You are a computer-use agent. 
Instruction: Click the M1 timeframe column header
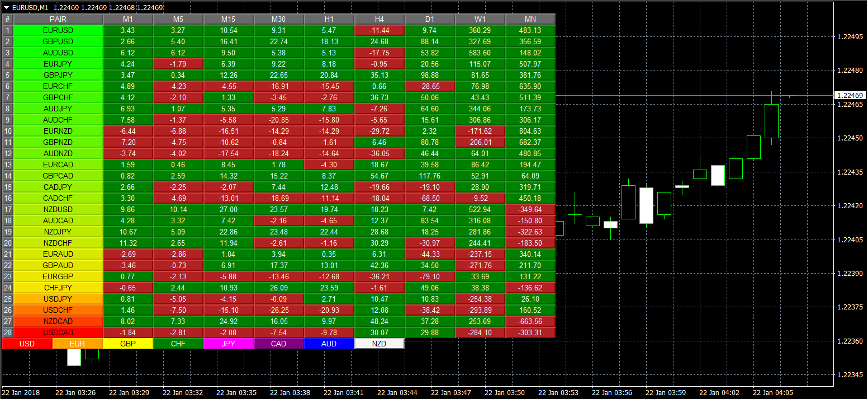127,20
